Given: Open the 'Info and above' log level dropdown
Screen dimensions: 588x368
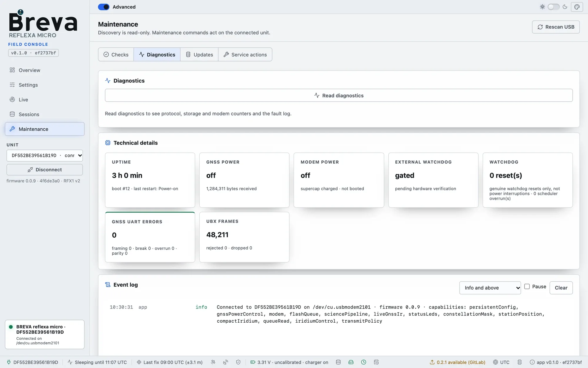Looking at the screenshot, I should click(x=490, y=288).
